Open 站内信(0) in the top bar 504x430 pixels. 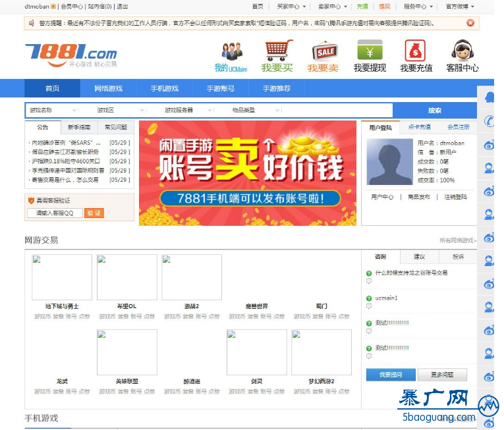99,7
